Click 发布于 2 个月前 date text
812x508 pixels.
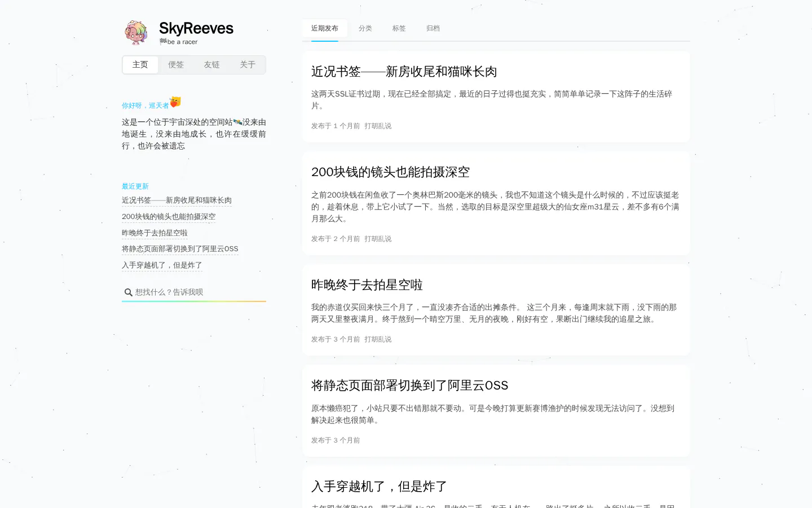(x=336, y=239)
